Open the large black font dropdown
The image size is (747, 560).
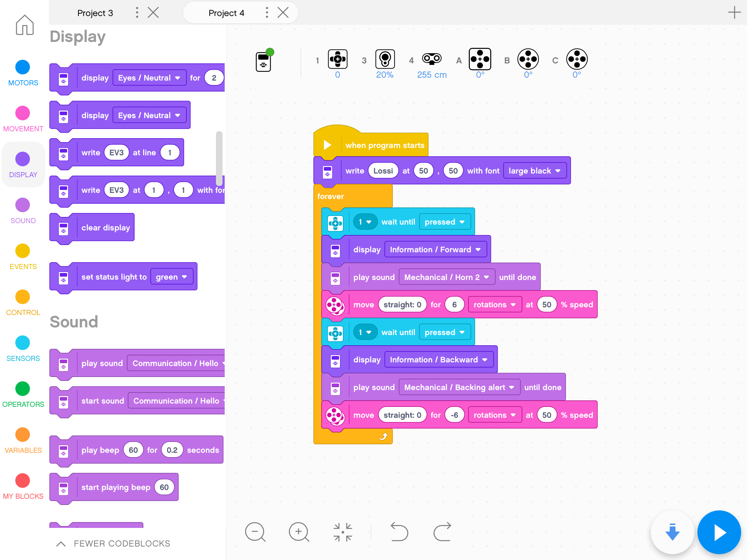[534, 171]
